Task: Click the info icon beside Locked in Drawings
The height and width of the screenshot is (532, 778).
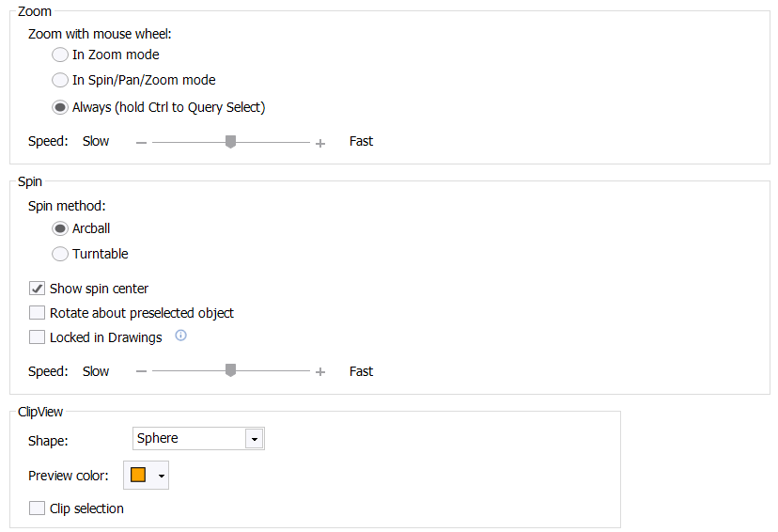Action: 181,336
